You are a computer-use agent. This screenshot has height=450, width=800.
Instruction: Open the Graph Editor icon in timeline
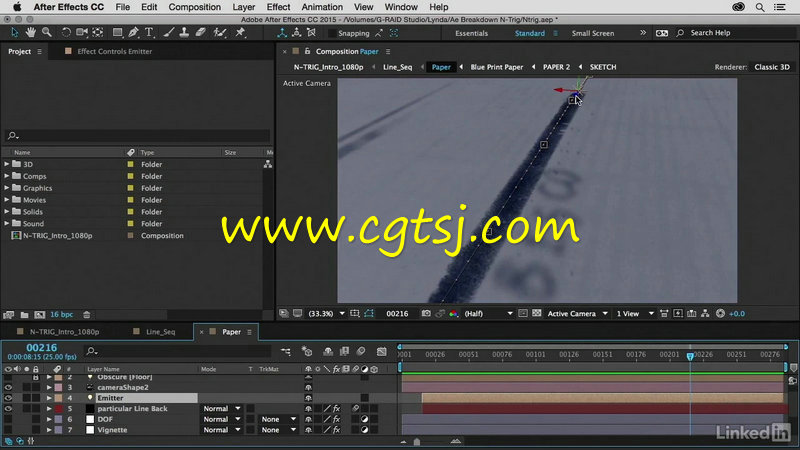382,352
